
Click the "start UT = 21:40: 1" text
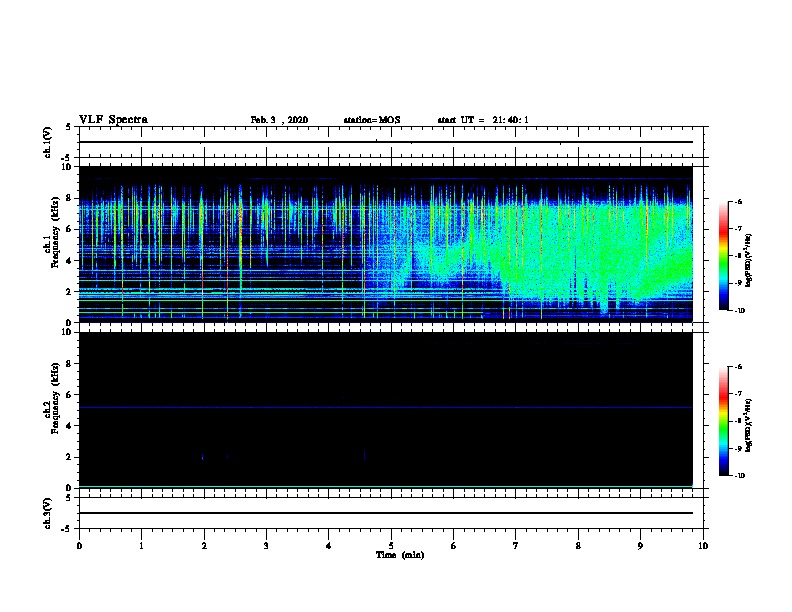[x=483, y=120]
